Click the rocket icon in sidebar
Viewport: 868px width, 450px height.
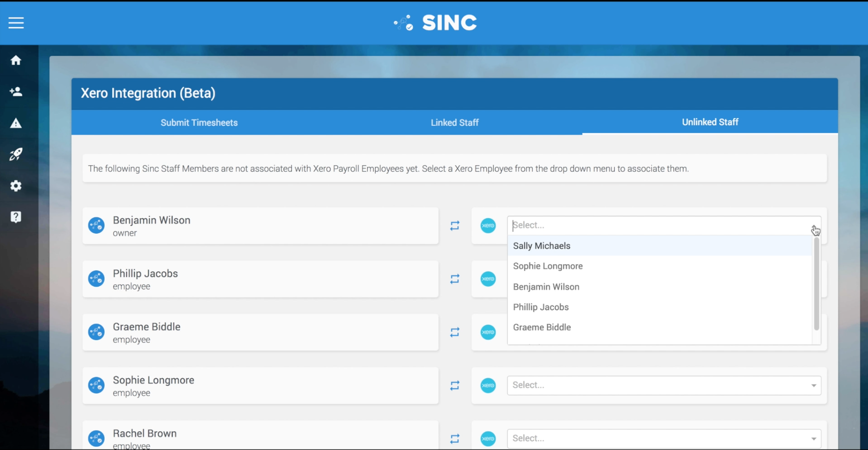16,154
